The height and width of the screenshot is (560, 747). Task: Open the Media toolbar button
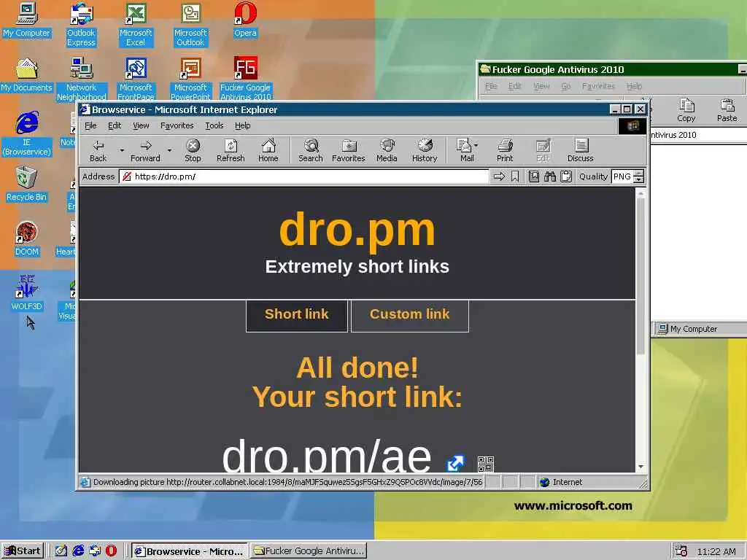coord(387,150)
